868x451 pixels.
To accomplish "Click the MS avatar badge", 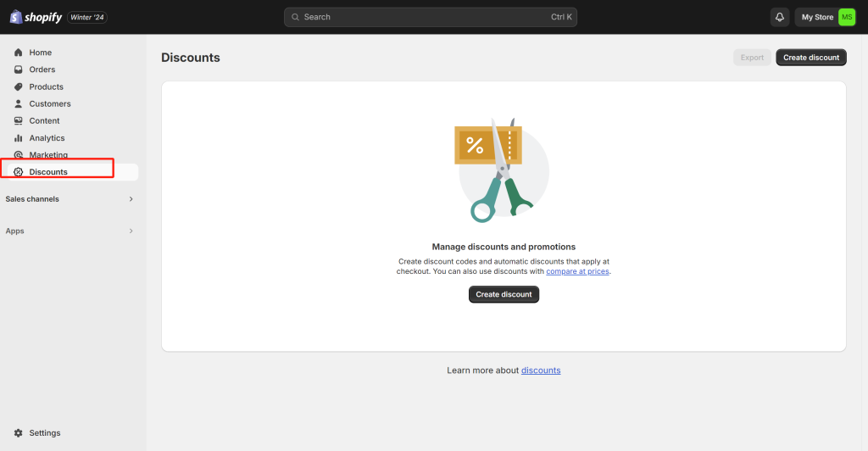I will coord(847,17).
